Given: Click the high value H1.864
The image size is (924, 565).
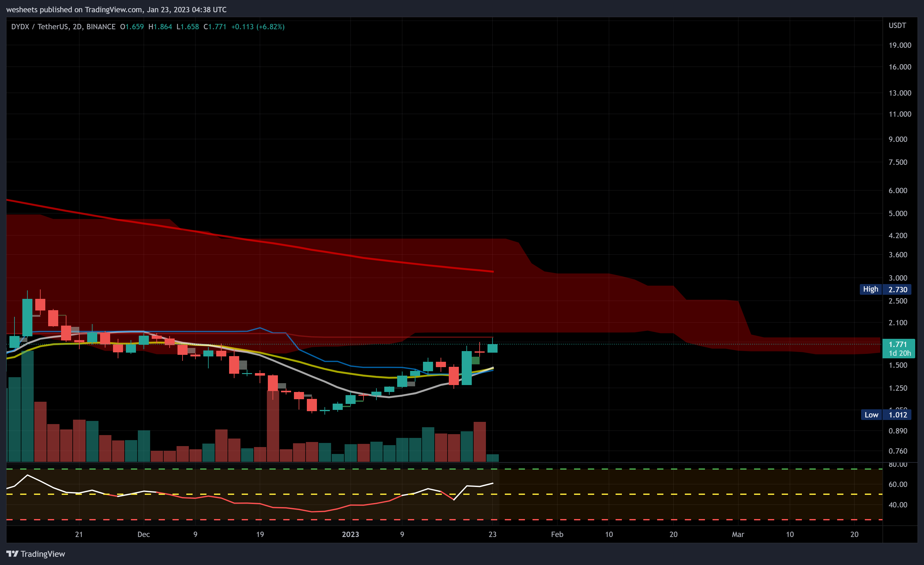Looking at the screenshot, I should coord(160,27).
